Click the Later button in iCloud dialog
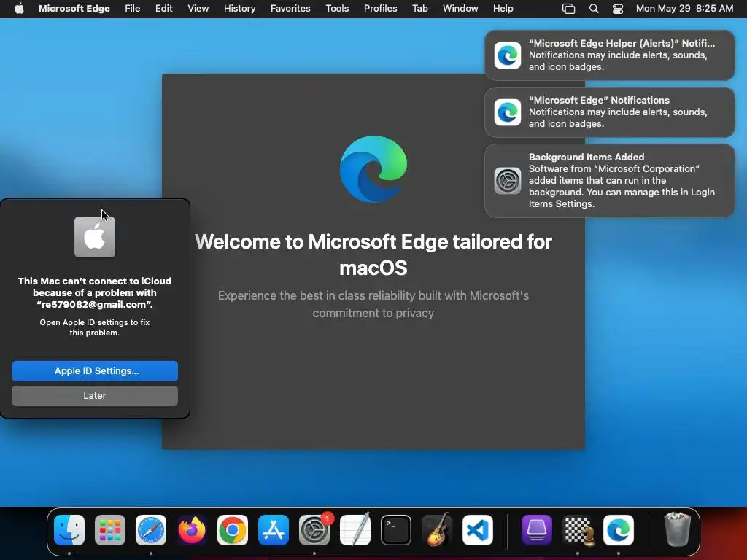 [x=95, y=396]
